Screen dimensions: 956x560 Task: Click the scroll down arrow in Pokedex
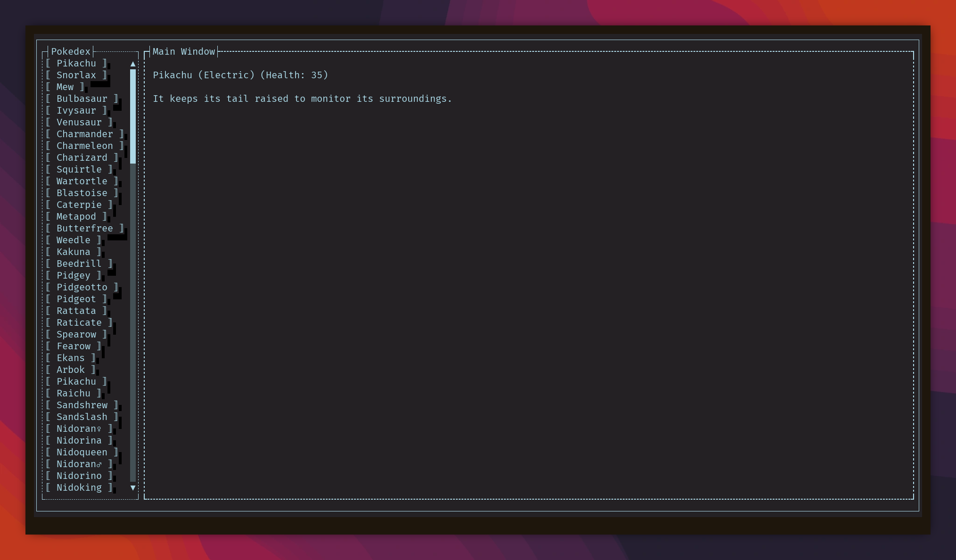(133, 488)
